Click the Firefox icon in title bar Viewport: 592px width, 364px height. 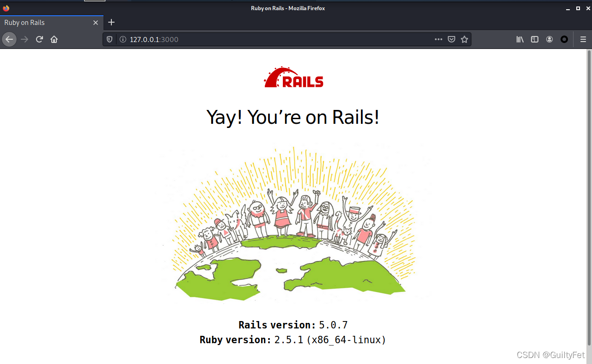click(6, 8)
